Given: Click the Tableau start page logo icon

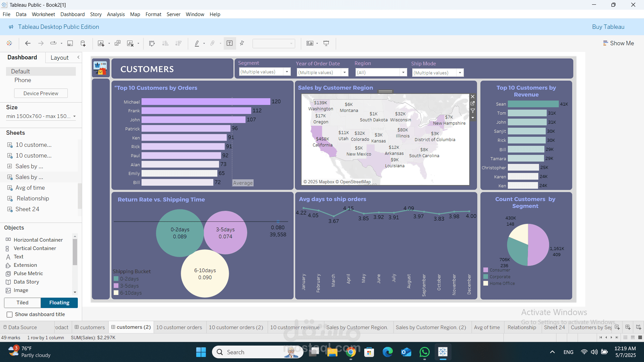Looking at the screenshot, I should pos(9,43).
